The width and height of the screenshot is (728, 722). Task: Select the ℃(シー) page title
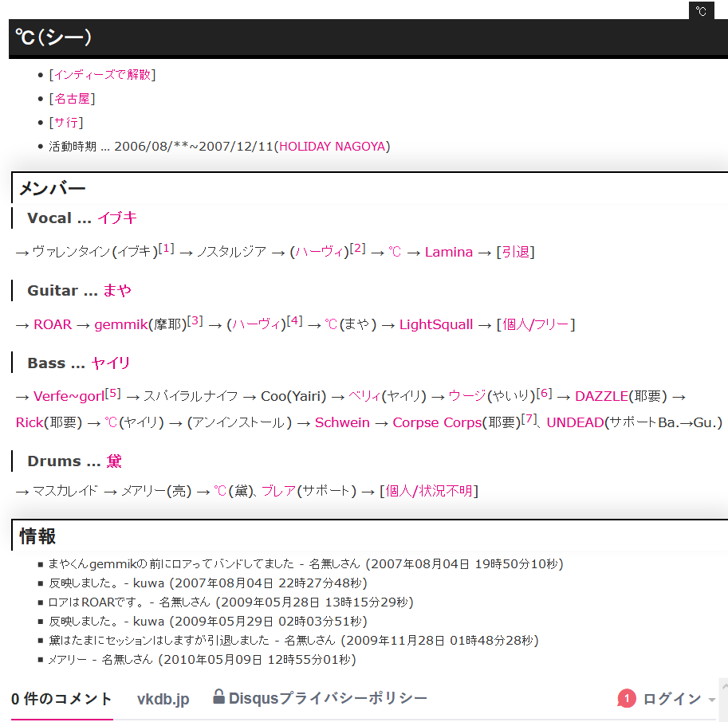click(53, 37)
